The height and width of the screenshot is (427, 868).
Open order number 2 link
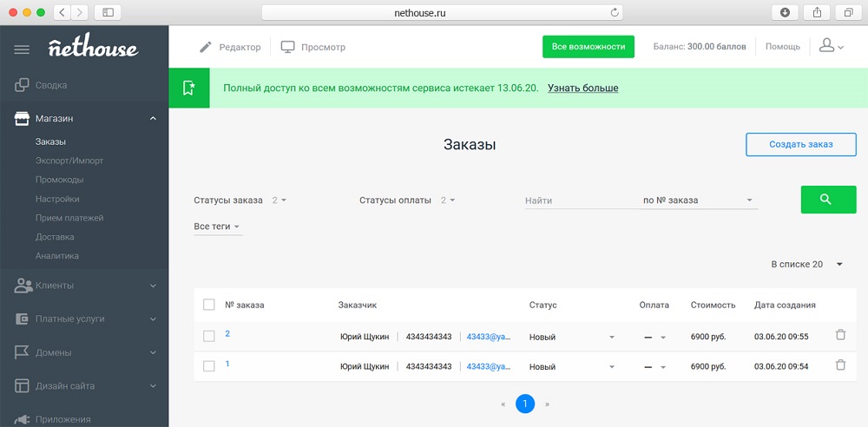[x=227, y=333]
